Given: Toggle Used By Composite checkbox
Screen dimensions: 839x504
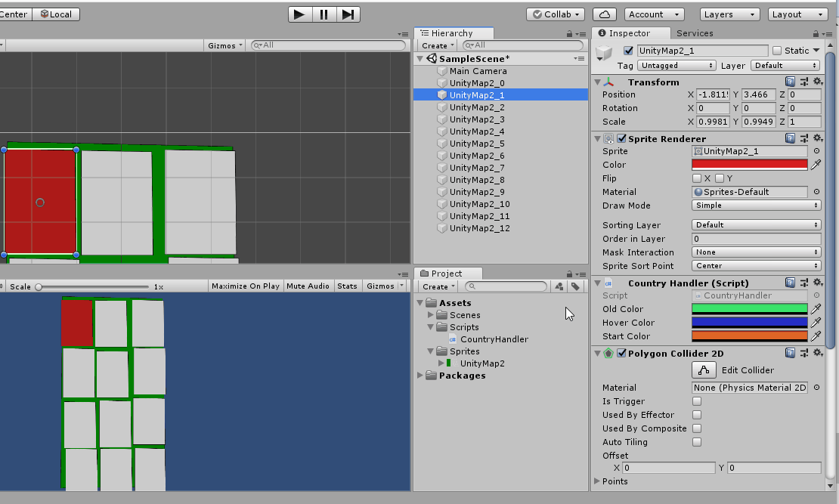Looking at the screenshot, I should [x=697, y=428].
